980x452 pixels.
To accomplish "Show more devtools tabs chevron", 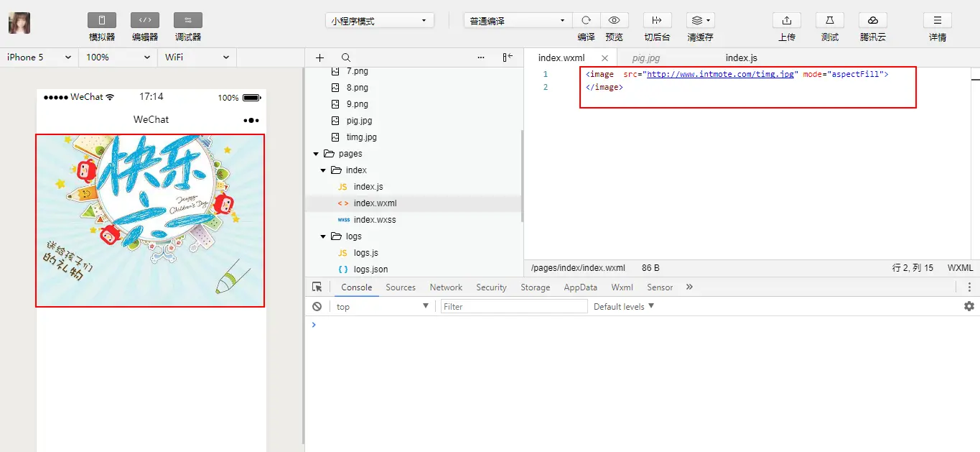I will click(689, 287).
